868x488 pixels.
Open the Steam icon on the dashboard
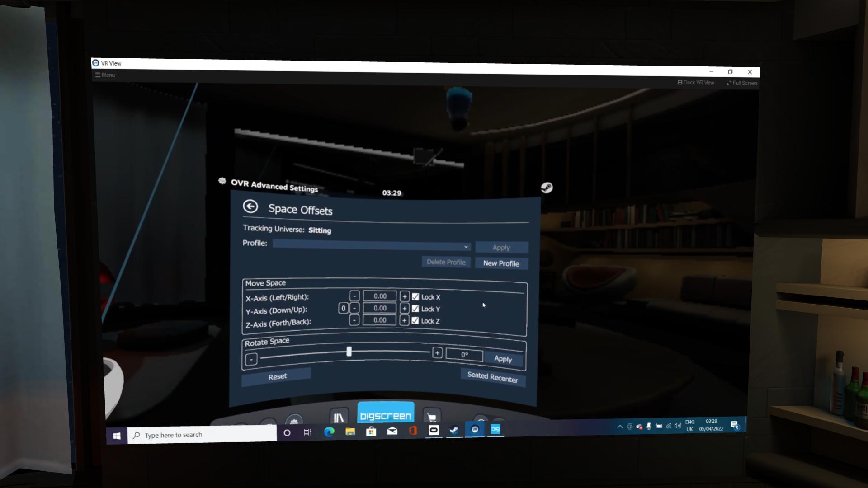pos(547,188)
